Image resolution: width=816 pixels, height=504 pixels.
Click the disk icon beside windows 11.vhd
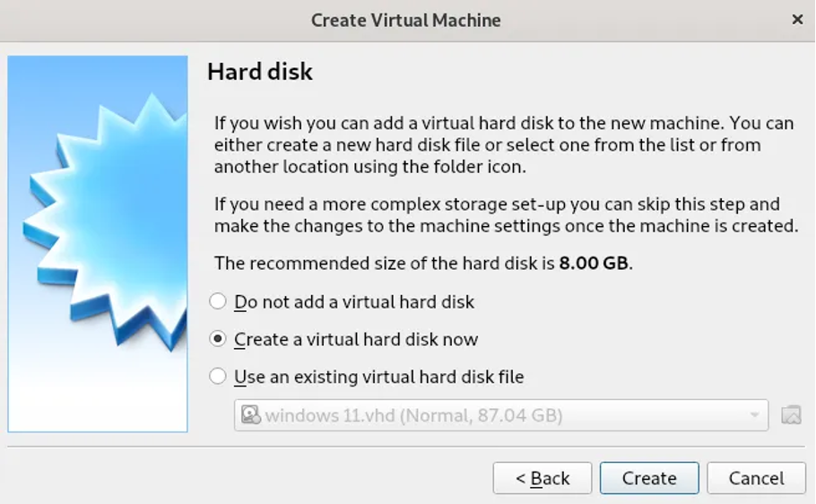(251, 415)
